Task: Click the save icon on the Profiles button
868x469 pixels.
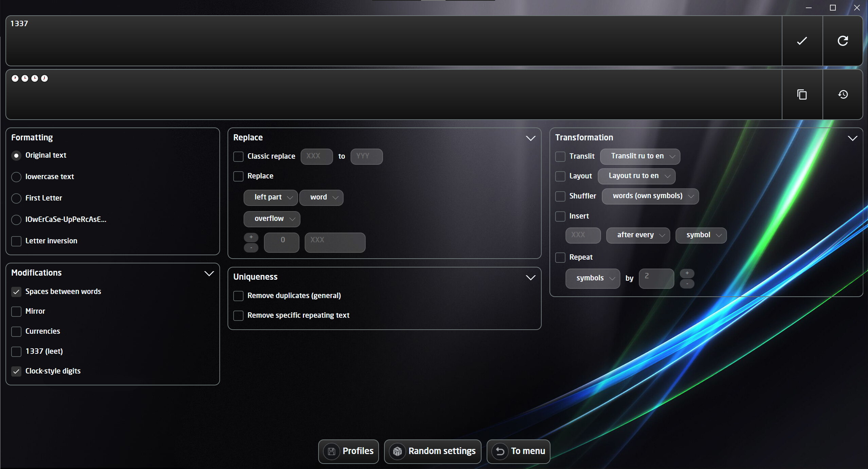Action: [x=331, y=451]
